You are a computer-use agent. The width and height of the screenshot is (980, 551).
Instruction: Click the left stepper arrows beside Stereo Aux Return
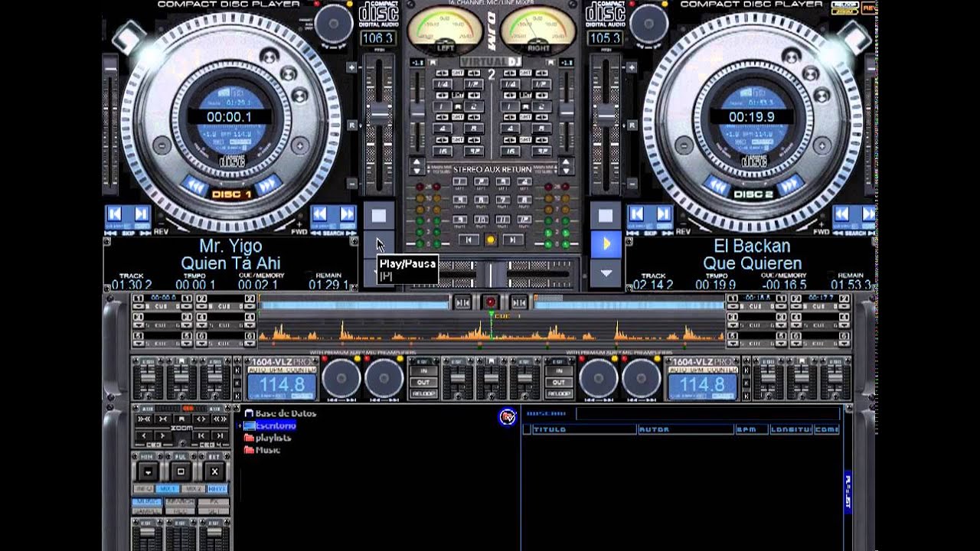click(416, 167)
